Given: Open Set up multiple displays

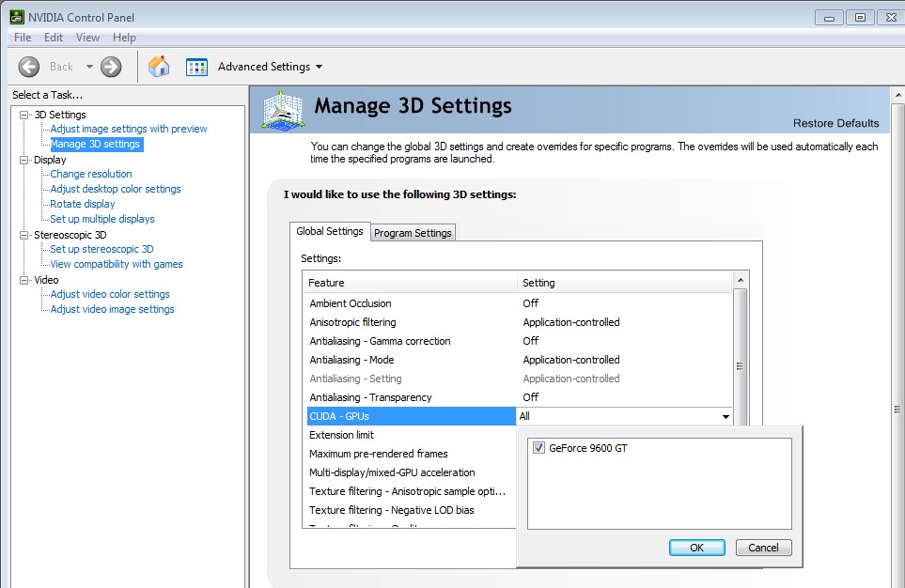Looking at the screenshot, I should pyautogui.click(x=102, y=219).
